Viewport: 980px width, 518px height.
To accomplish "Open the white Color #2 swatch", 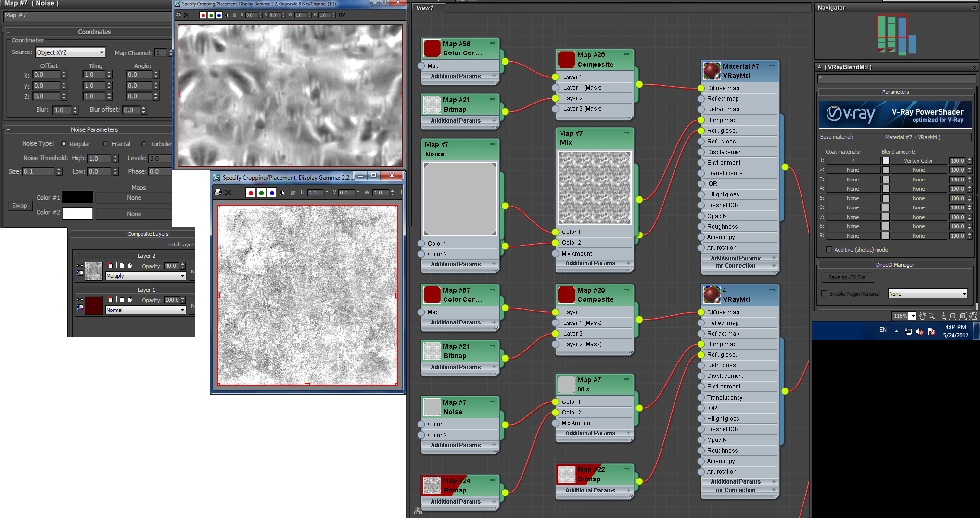I will [x=77, y=213].
